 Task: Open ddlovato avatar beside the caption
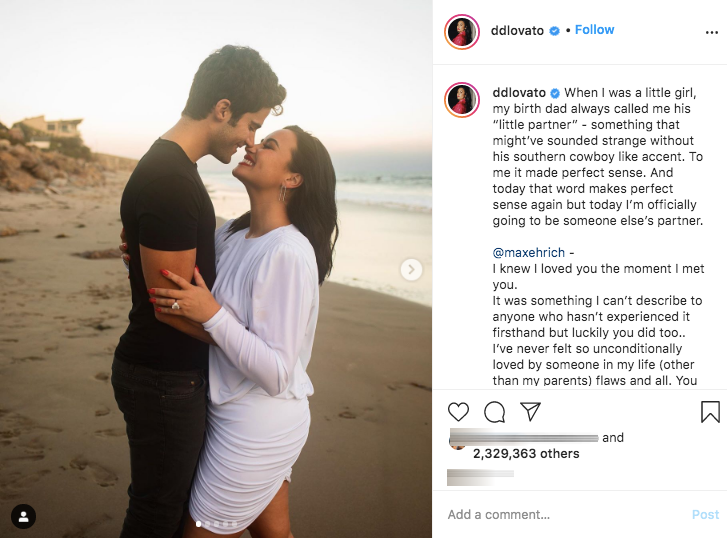pyautogui.click(x=462, y=100)
